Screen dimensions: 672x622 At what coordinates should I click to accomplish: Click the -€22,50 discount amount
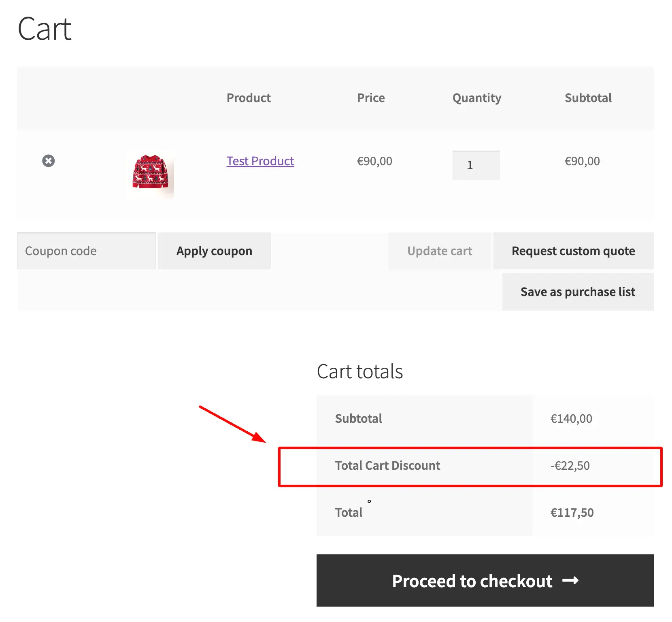tap(570, 466)
